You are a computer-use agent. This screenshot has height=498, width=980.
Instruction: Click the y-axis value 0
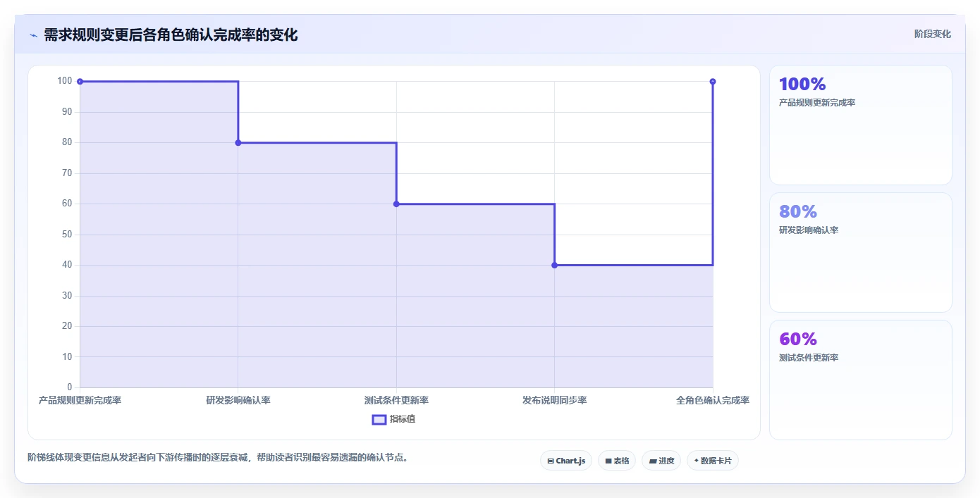tap(70, 387)
